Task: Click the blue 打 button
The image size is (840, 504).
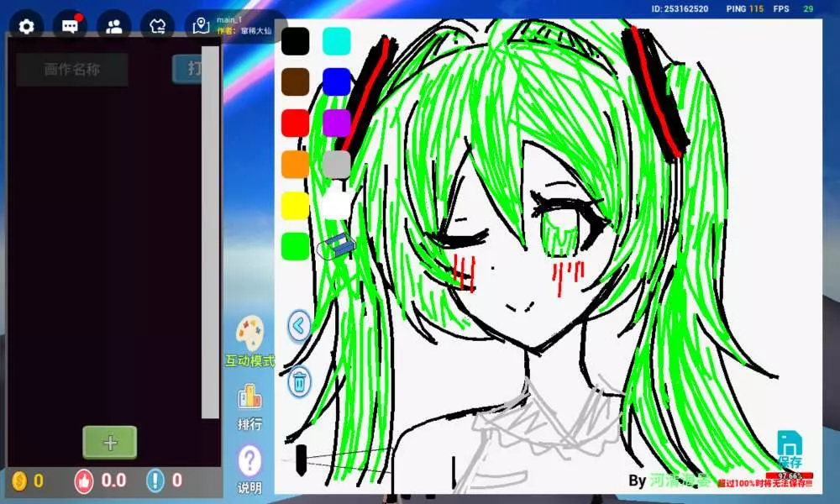Action: pyautogui.click(x=187, y=69)
